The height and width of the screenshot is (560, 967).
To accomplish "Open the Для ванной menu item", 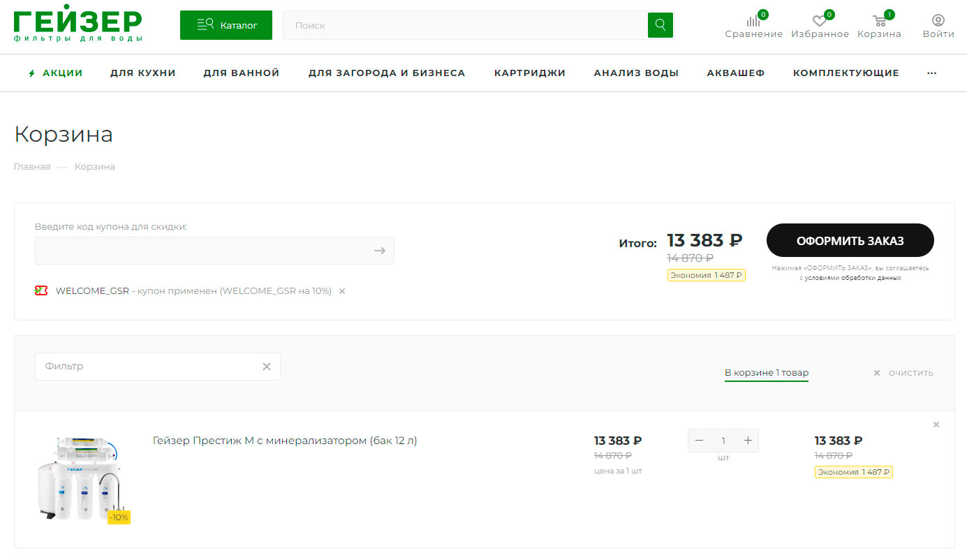I will 242,73.
